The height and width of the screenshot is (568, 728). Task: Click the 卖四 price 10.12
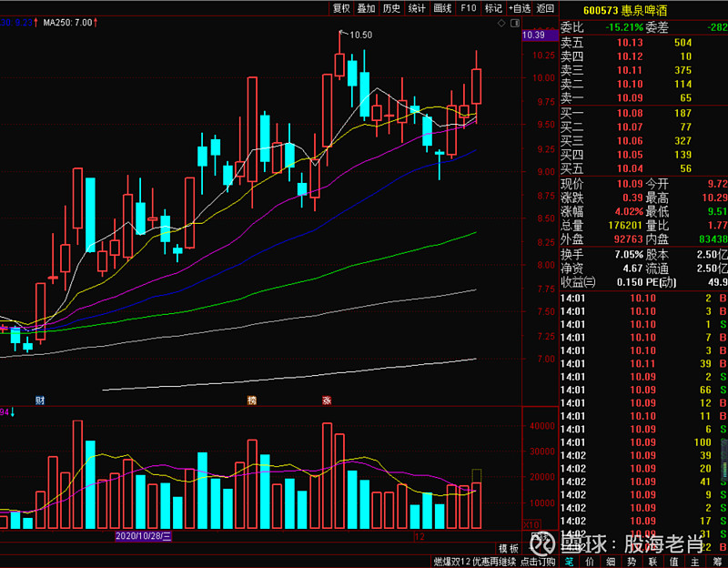pyautogui.click(x=630, y=56)
